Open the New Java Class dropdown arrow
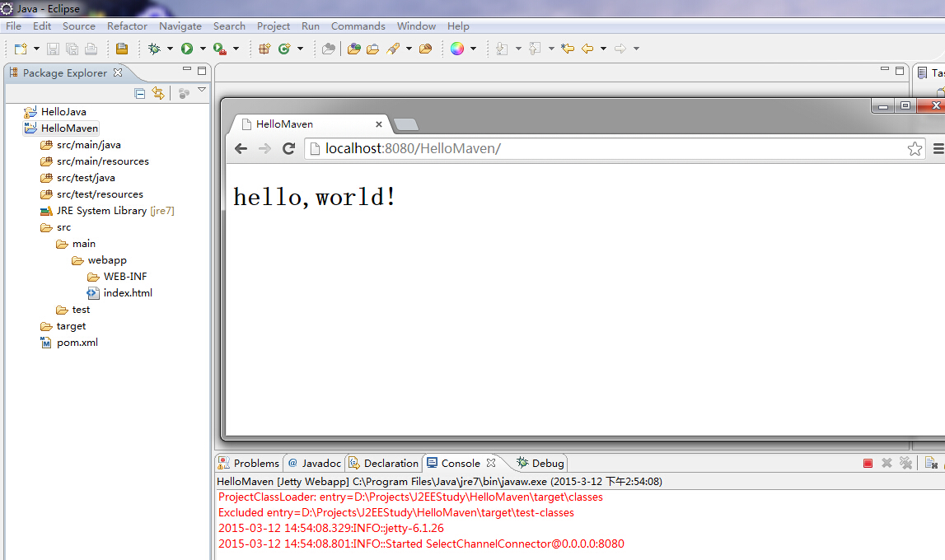 300,49
